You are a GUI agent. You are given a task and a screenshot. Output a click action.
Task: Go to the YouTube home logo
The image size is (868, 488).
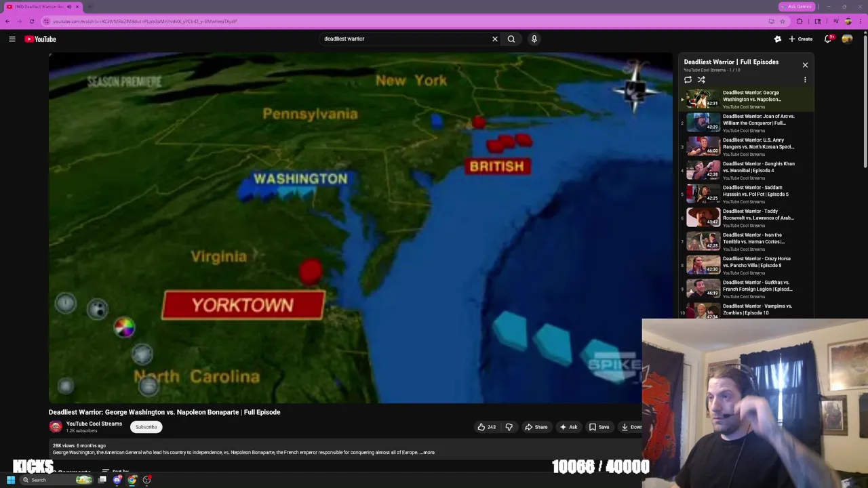(41, 39)
